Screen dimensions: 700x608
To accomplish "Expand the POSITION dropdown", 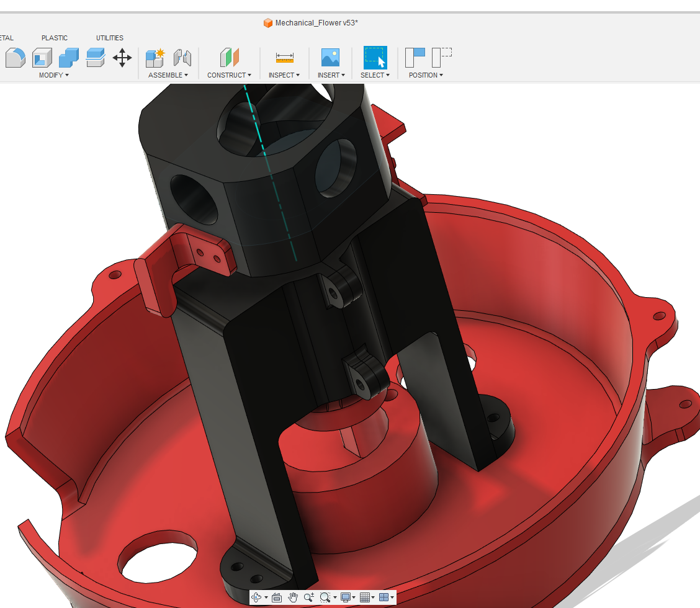I will 426,75.
